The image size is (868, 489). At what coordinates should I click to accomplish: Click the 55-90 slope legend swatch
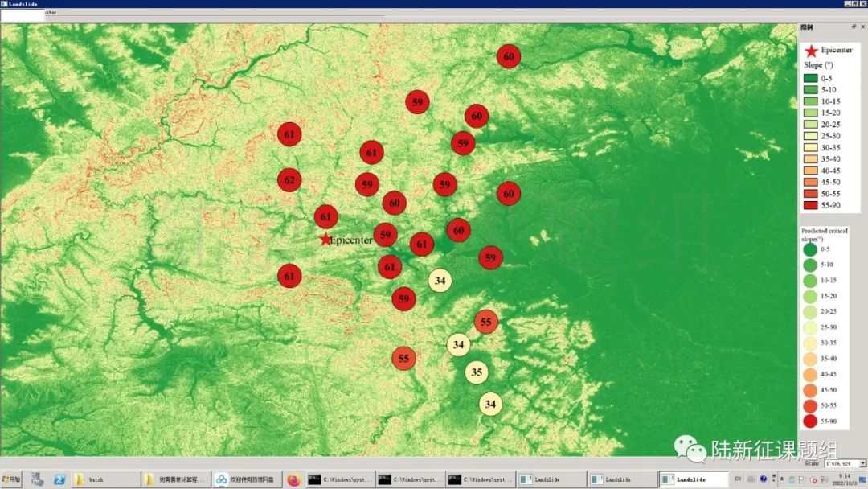811,205
